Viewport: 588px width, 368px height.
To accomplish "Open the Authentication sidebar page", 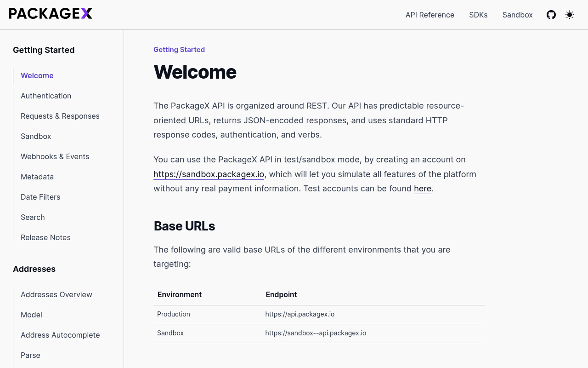I will point(46,96).
